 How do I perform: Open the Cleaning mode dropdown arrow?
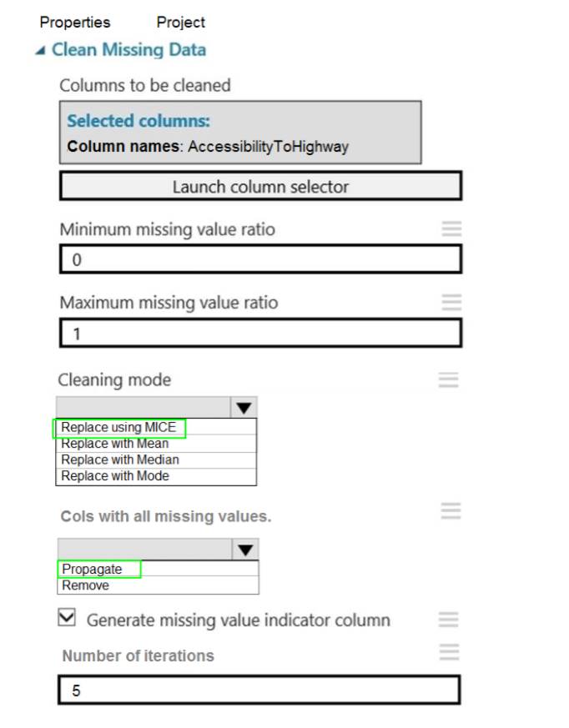(x=243, y=408)
